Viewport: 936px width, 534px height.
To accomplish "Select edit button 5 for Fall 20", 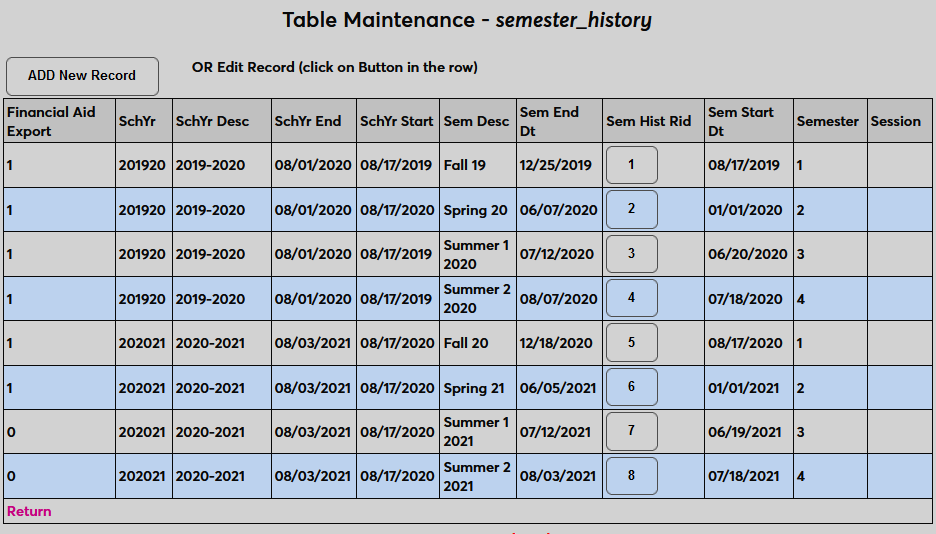I will coord(631,342).
